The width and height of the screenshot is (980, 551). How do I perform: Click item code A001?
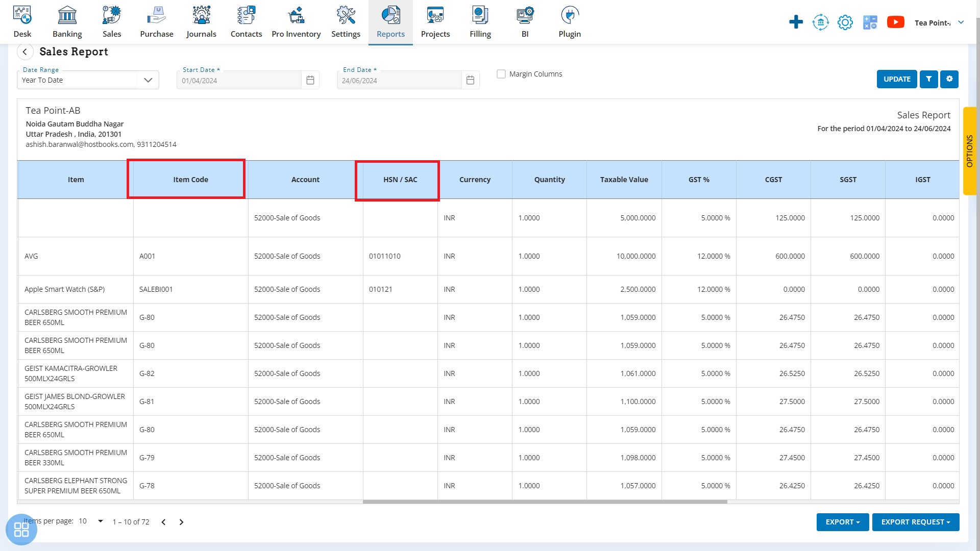click(147, 256)
